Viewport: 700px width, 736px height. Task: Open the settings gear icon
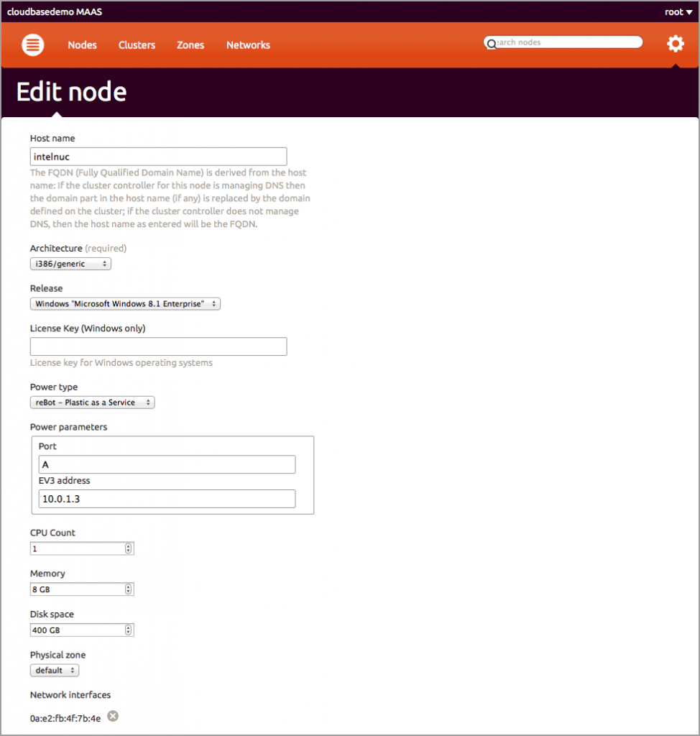pos(675,45)
